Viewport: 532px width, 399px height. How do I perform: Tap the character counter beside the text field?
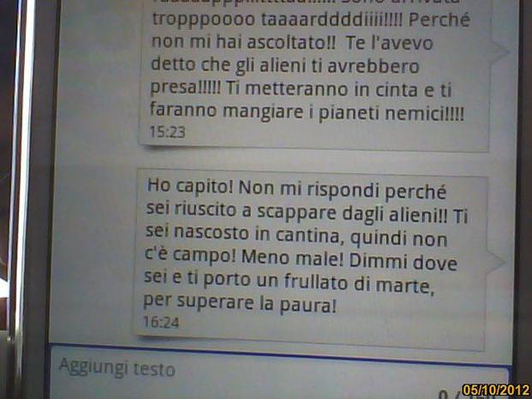(450, 394)
